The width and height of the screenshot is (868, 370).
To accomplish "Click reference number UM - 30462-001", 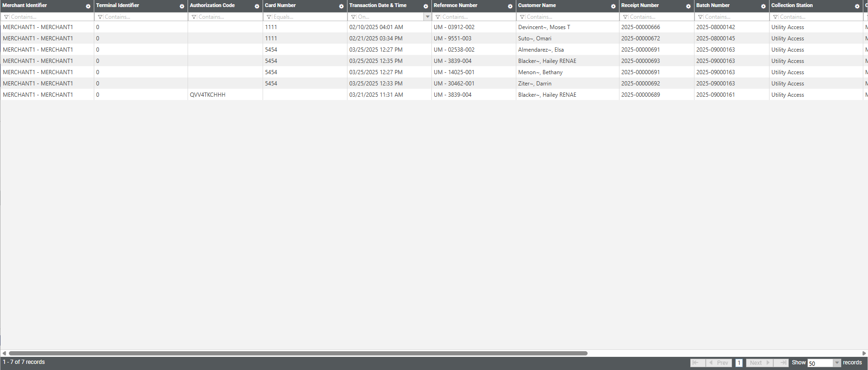I will coord(454,84).
